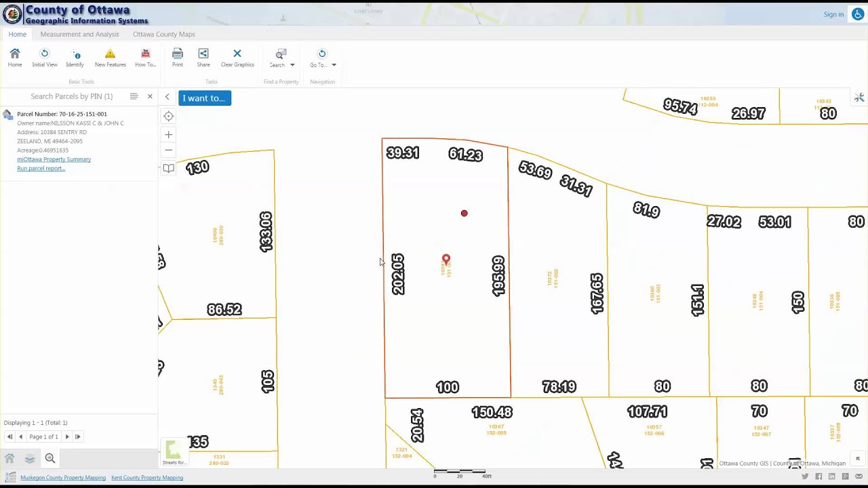
Task: Open the miOttawa Property Summary link
Action: [54, 159]
